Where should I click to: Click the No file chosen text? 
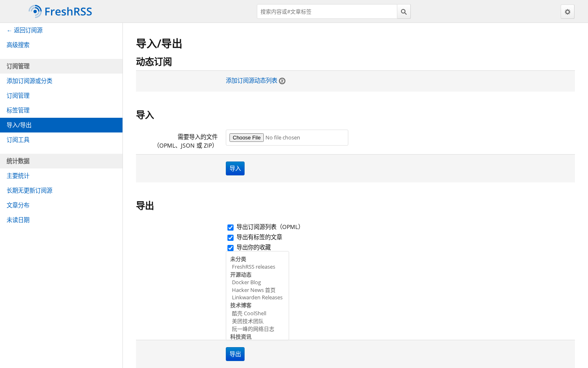pyautogui.click(x=283, y=138)
